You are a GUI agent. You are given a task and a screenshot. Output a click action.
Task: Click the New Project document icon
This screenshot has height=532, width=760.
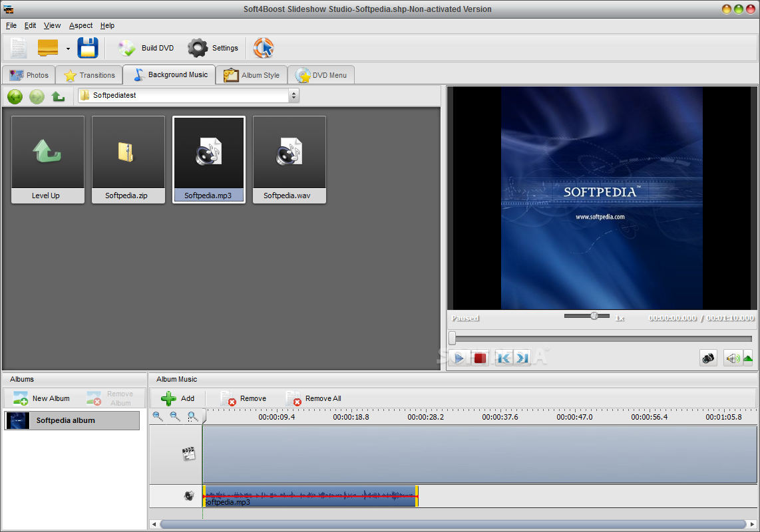(x=19, y=47)
